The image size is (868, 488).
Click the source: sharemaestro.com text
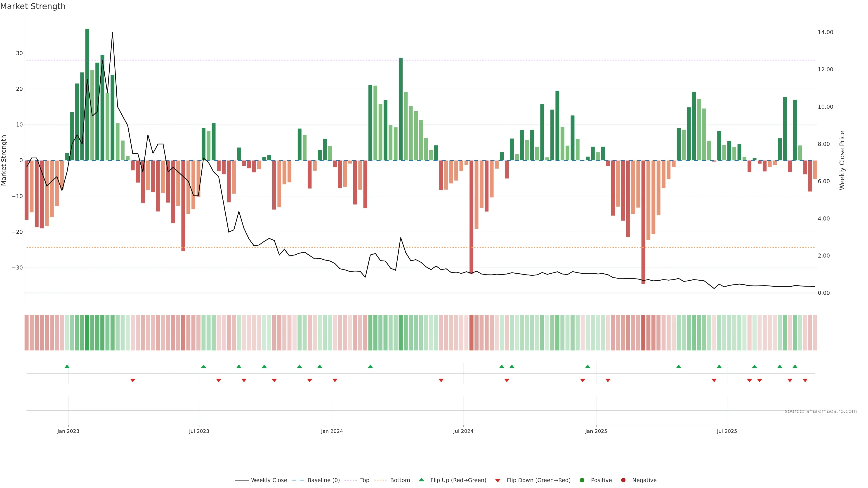821,411
